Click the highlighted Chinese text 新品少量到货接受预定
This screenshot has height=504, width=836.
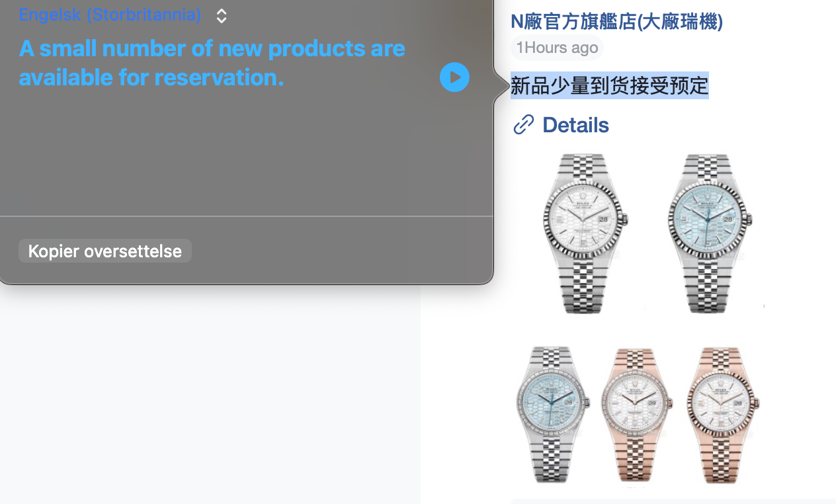(x=609, y=85)
